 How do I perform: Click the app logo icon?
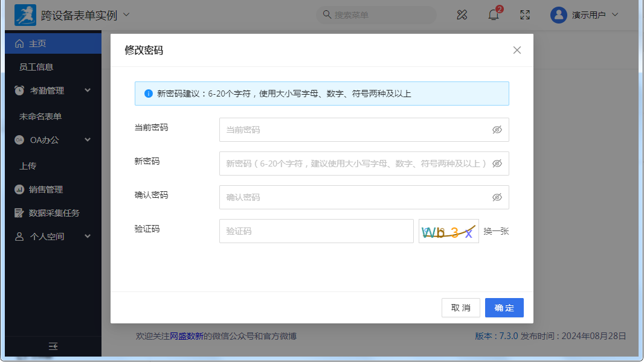(x=25, y=14)
